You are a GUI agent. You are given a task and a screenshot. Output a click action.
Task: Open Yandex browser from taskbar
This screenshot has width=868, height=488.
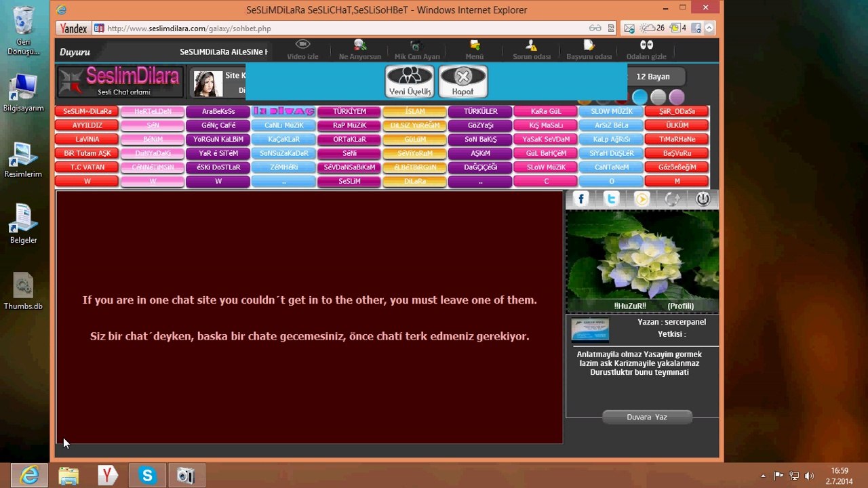coord(108,476)
